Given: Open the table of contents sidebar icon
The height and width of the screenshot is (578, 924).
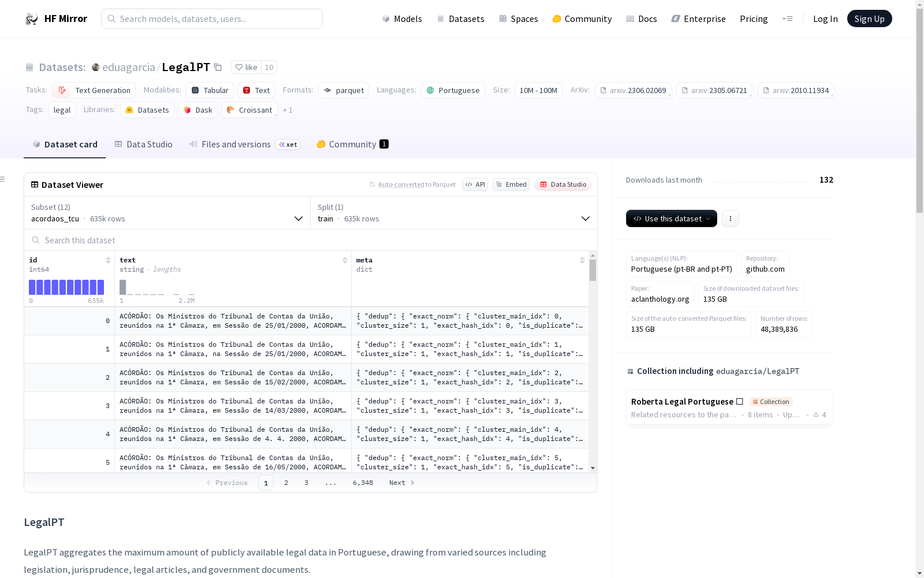Looking at the screenshot, I should 2,179.
